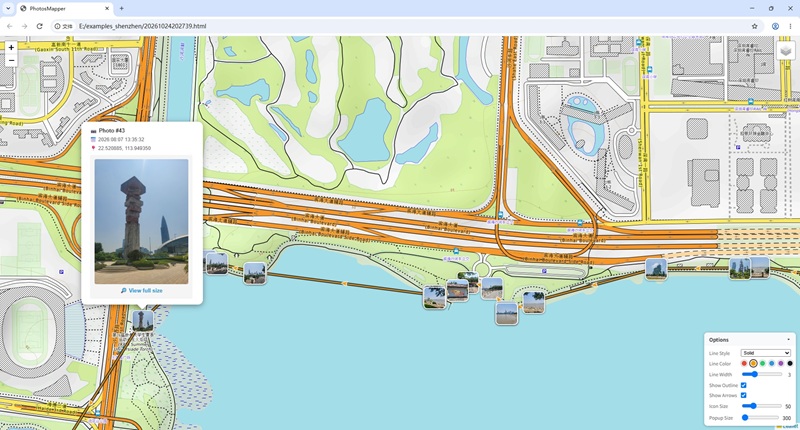Open the mural wall photo marker
The height and width of the screenshot is (430, 800).
click(x=457, y=290)
